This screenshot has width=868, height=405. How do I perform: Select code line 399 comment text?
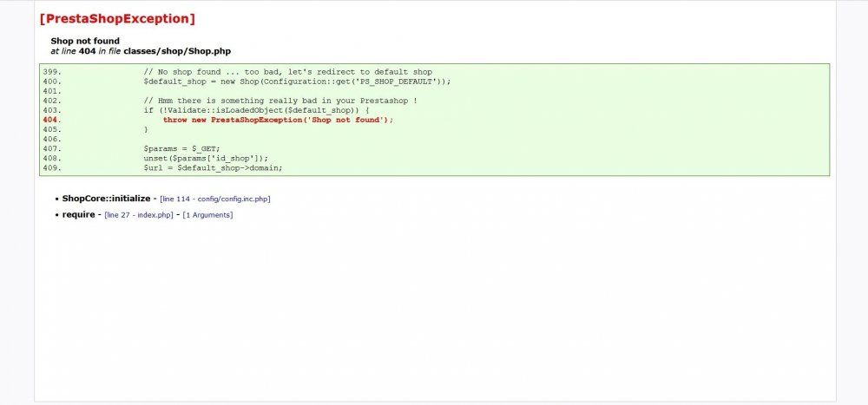288,72
